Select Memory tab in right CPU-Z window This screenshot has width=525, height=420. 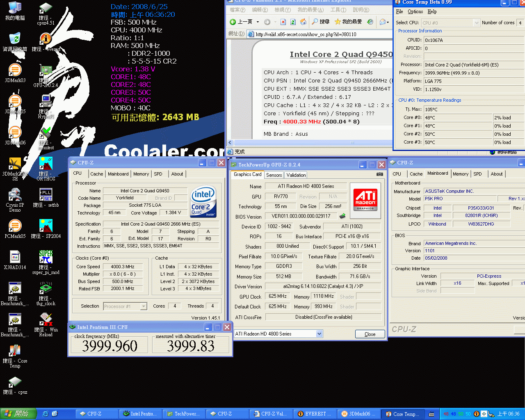click(461, 174)
